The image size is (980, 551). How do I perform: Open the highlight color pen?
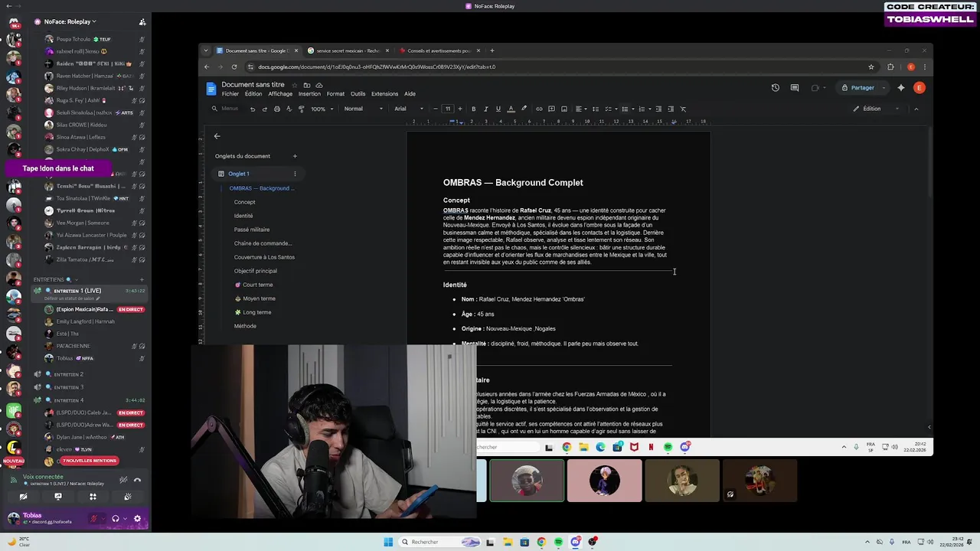click(524, 109)
